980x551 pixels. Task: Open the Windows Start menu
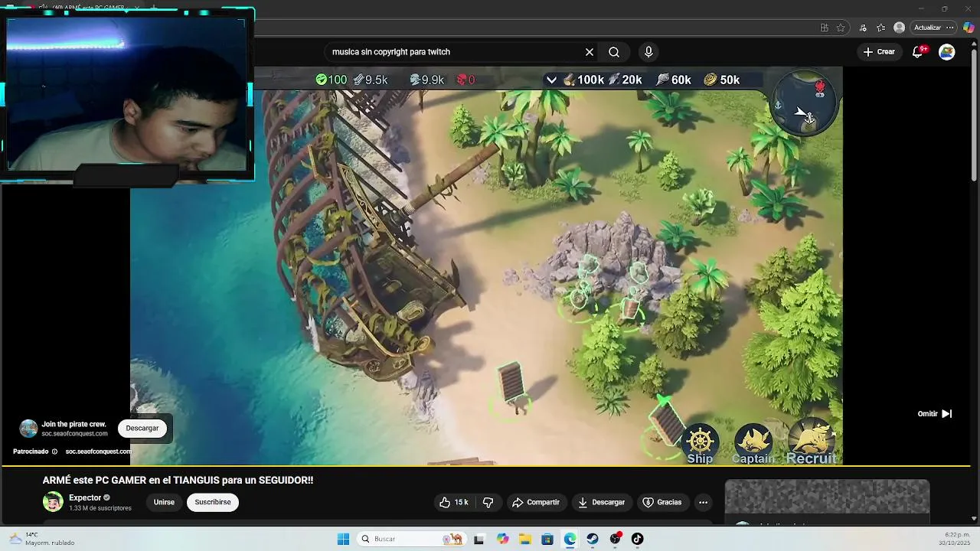tap(343, 539)
